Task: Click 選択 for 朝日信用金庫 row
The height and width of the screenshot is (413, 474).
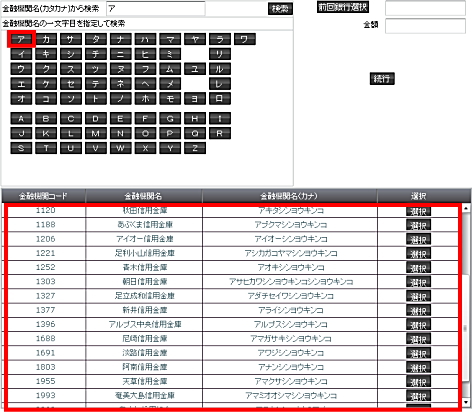Action: coord(418,282)
